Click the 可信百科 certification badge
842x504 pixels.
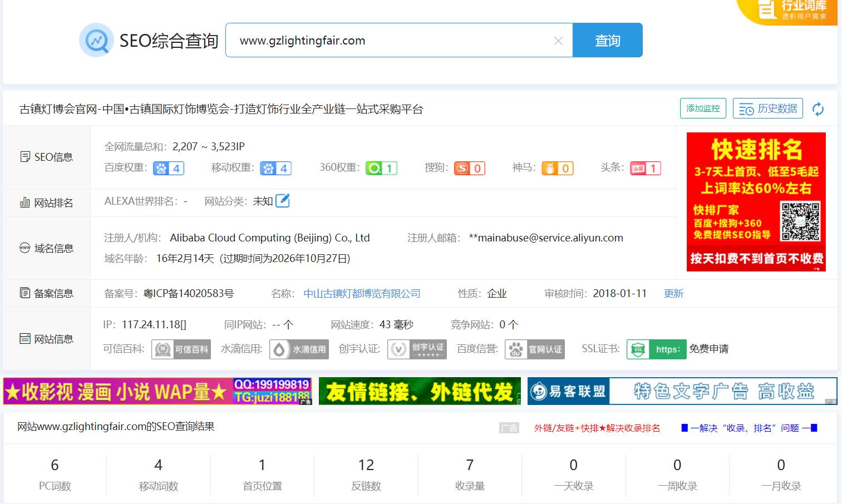point(181,349)
